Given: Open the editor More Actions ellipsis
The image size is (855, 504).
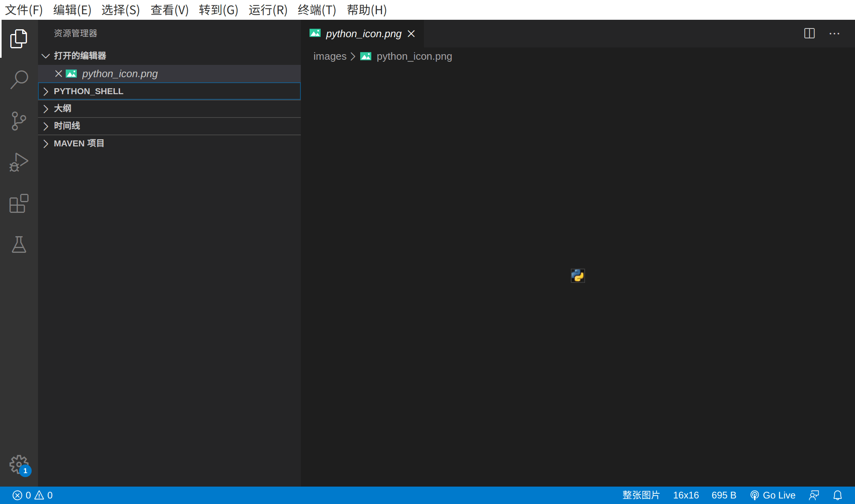Looking at the screenshot, I should coord(834,34).
